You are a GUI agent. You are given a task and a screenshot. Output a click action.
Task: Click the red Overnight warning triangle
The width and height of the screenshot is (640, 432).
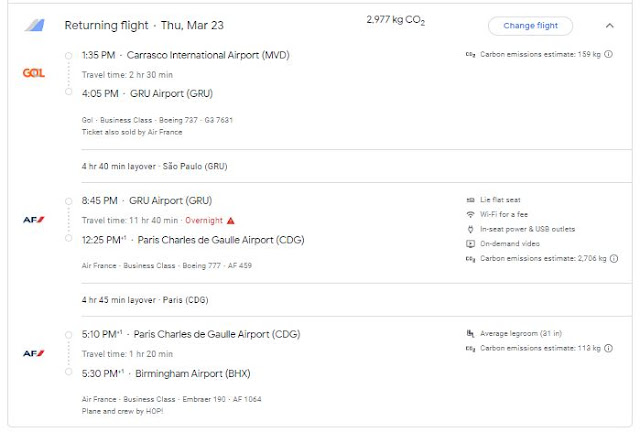pos(231,220)
